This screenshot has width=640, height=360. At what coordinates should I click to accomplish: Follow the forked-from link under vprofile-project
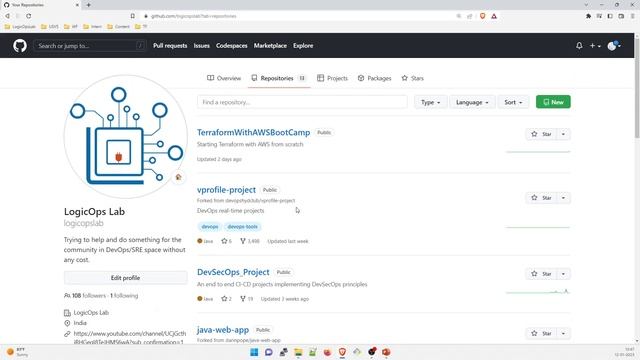(x=260, y=200)
